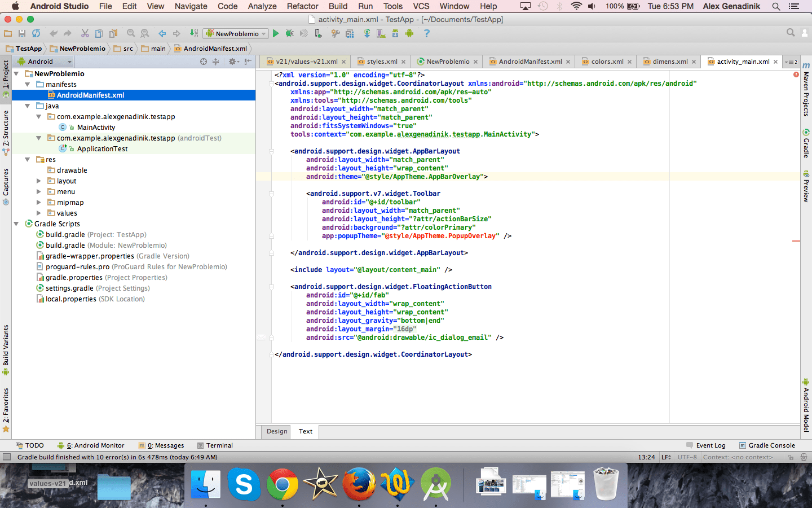Open Android Studio from the dock
This screenshot has width=812, height=508.
click(x=436, y=484)
